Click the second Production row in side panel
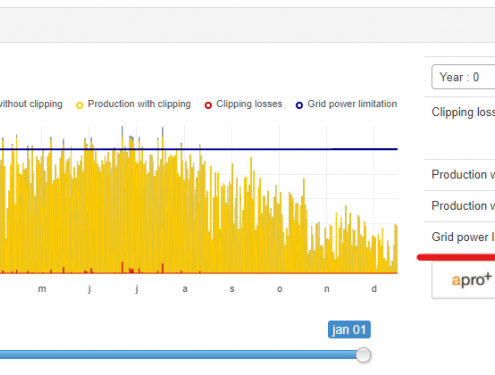The image size is (495, 375). [460, 206]
